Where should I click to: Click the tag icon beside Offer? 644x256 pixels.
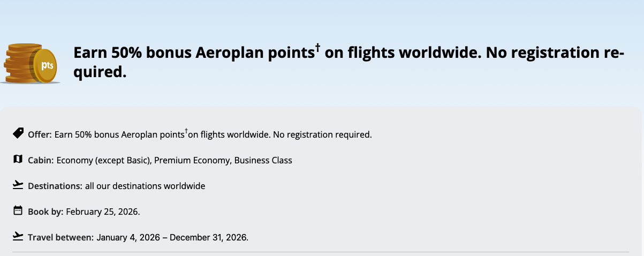pos(18,133)
